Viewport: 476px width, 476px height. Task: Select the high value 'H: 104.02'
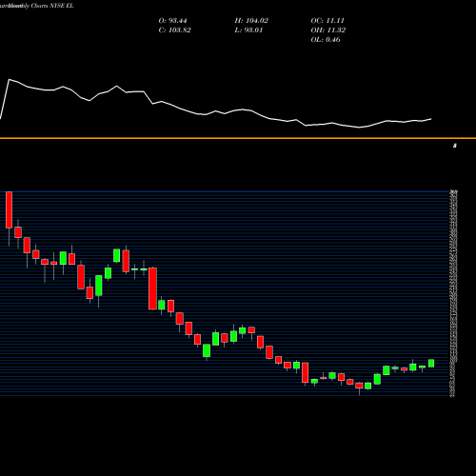coord(251,21)
